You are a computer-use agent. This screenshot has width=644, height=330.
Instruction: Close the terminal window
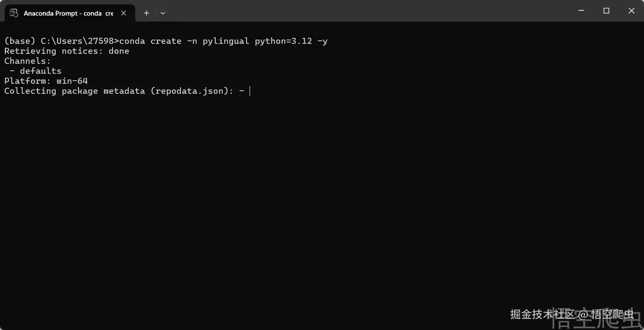click(x=631, y=11)
